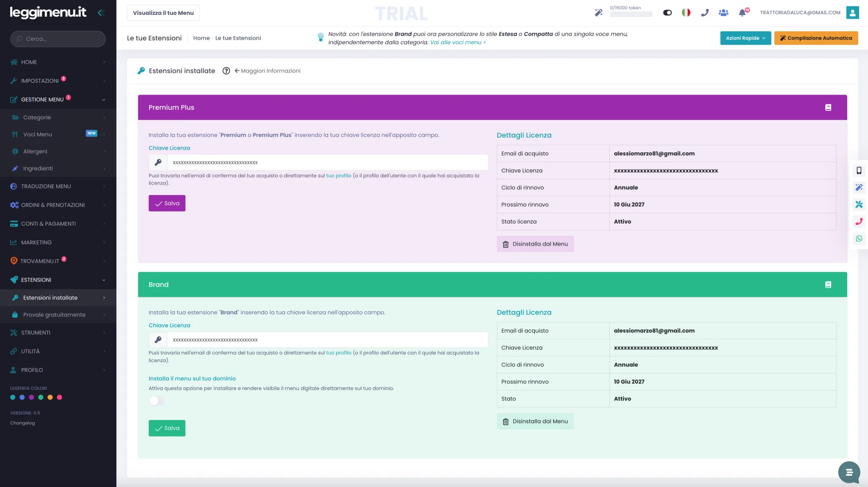The height and width of the screenshot is (487, 868).
Task: Click the green legend color dot
Action: (41, 397)
